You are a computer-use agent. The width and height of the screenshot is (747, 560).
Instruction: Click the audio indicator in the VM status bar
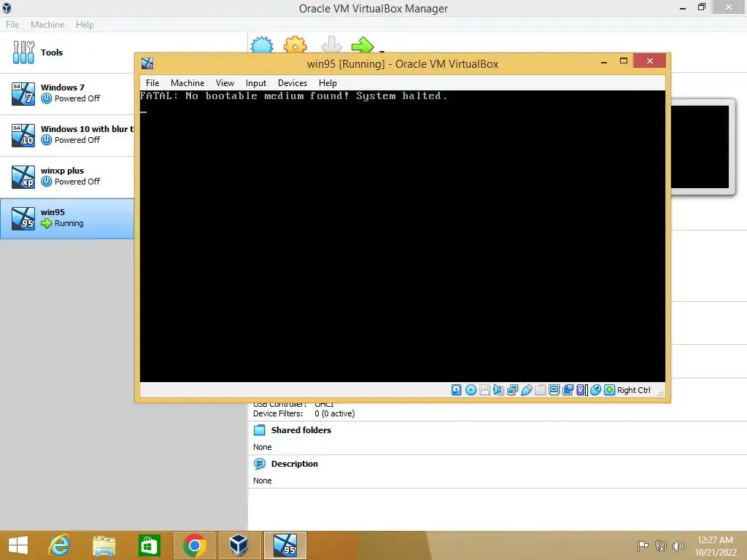(x=498, y=390)
